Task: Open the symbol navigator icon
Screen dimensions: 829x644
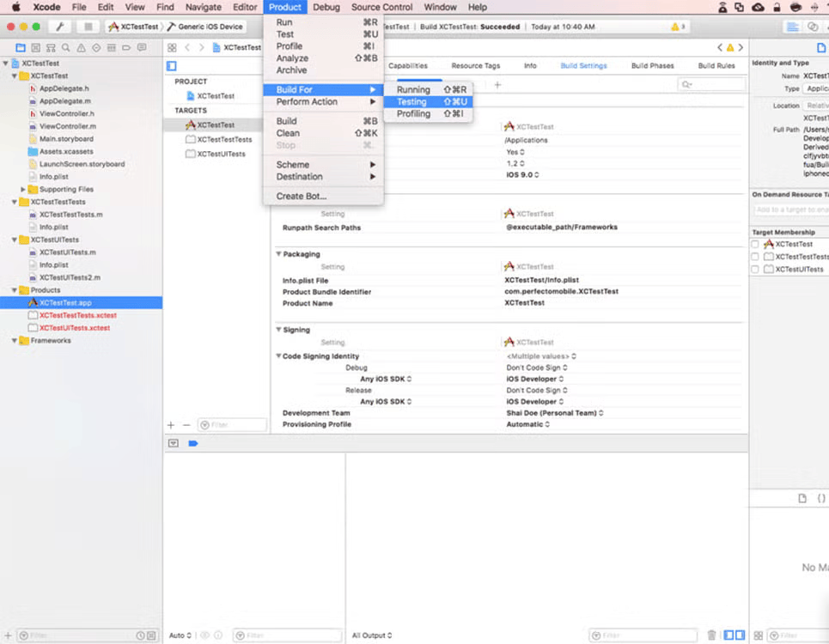Action: coord(35,47)
